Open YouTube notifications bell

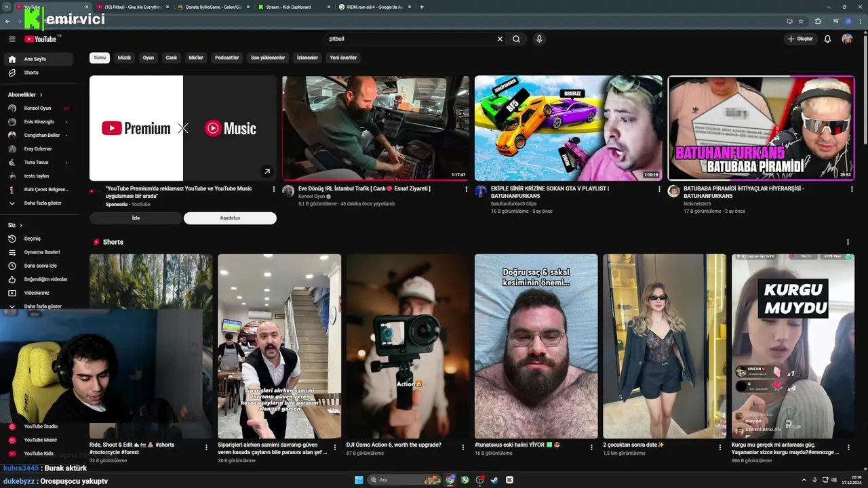tap(827, 39)
